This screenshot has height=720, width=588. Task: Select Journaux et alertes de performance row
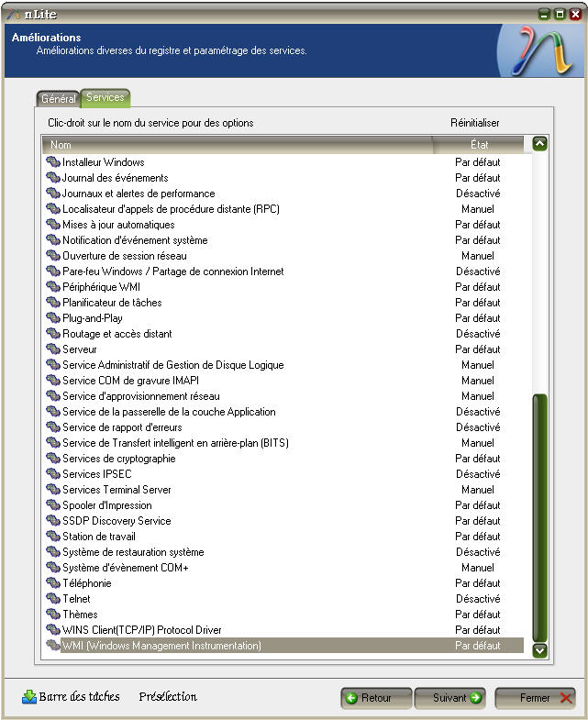click(283, 194)
